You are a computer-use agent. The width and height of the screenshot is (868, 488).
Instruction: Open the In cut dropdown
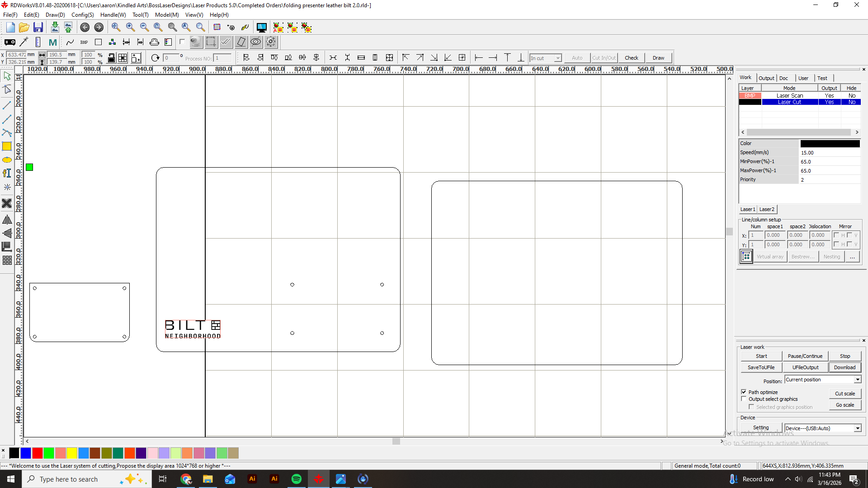[x=557, y=58]
